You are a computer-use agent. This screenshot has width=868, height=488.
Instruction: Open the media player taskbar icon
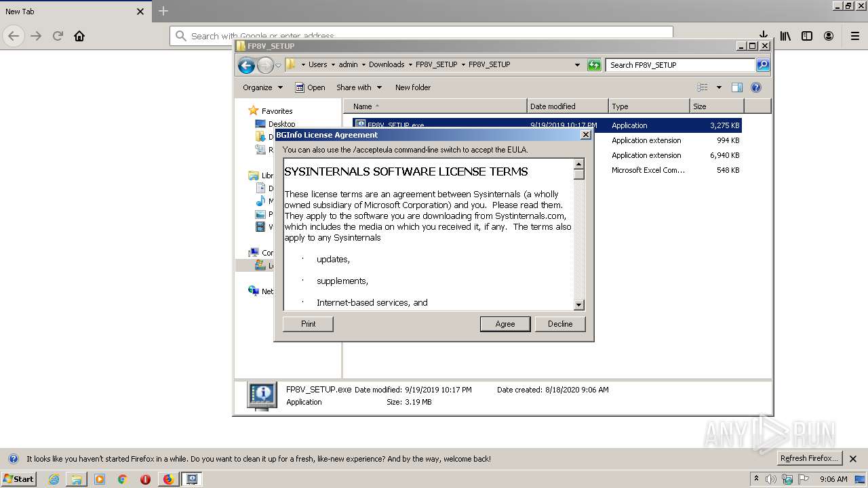[100, 479]
